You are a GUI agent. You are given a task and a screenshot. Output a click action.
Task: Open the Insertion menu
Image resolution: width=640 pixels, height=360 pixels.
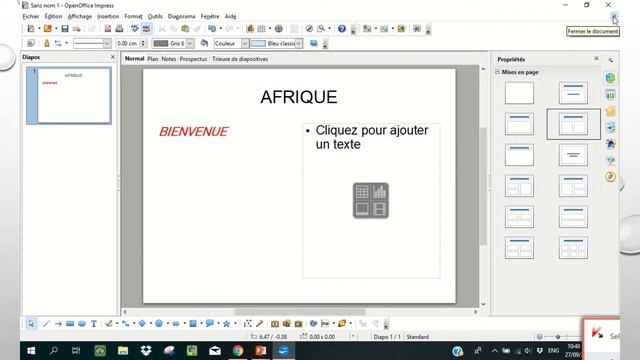[x=108, y=16]
